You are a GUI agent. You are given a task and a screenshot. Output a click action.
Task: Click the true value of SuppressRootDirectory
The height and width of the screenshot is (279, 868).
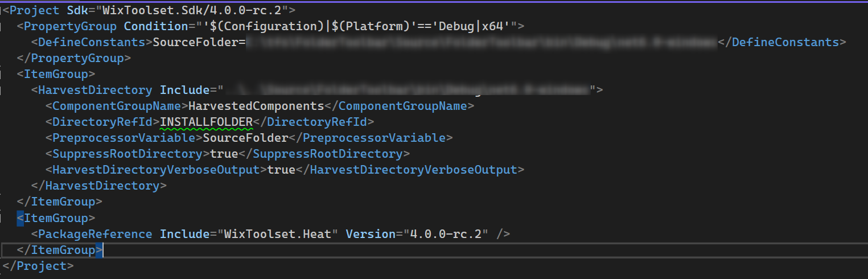coord(224,154)
